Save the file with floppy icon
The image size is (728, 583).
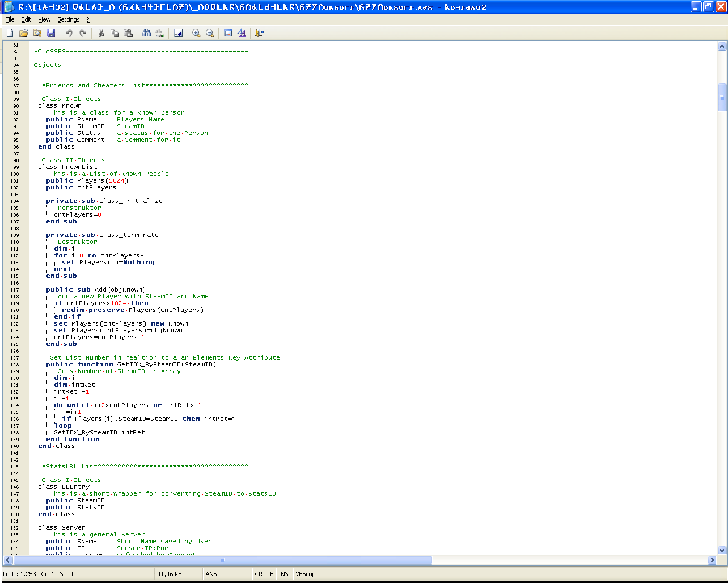[51, 33]
